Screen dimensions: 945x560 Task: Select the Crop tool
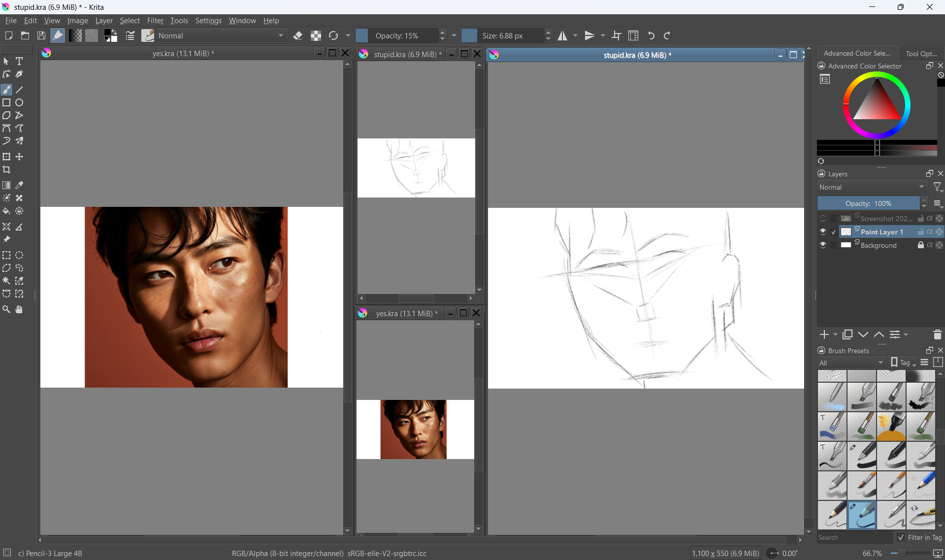6,170
